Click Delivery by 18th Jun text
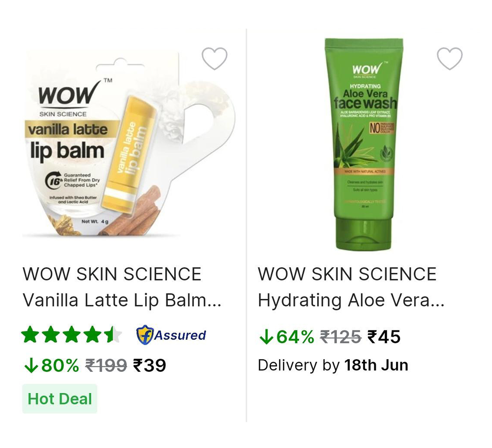This screenshot has height=448, width=492. coord(333,365)
